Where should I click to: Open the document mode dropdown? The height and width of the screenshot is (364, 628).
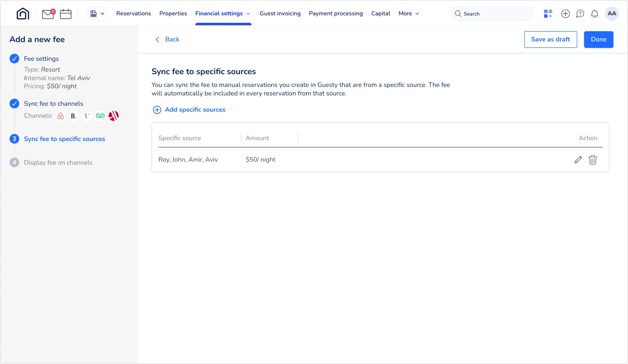(x=97, y=14)
